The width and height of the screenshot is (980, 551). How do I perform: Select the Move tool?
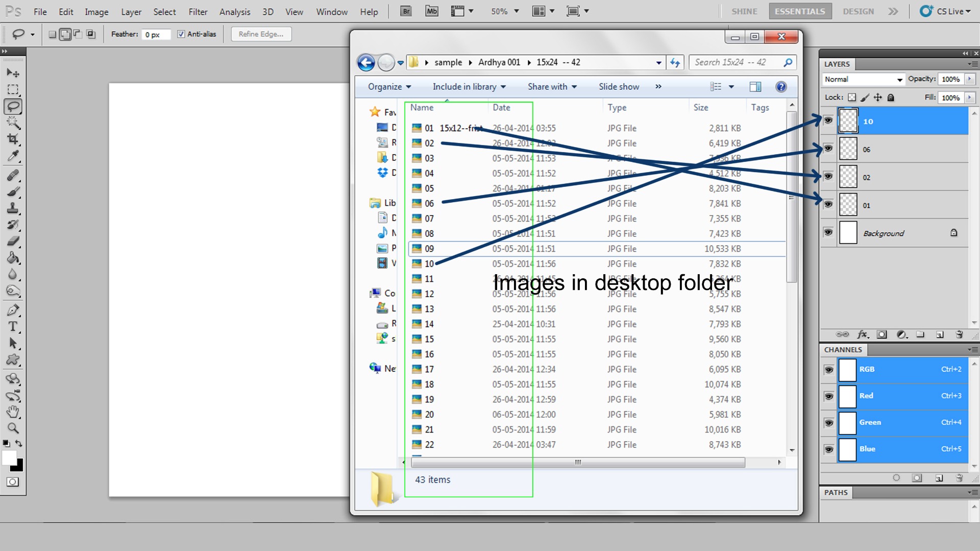point(13,73)
